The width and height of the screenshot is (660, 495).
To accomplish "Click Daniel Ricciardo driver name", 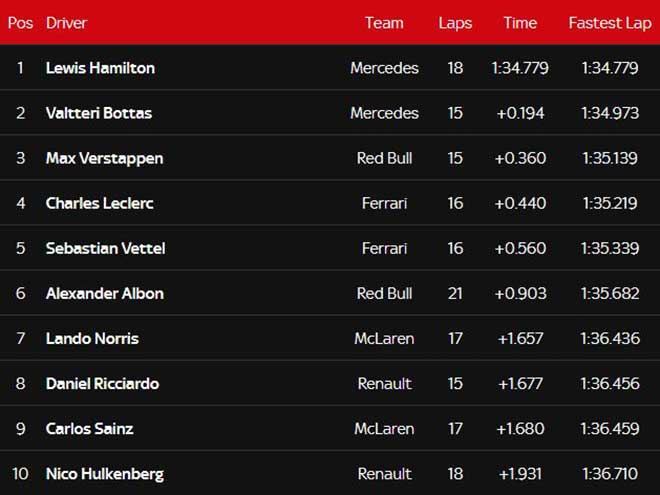I will pyautogui.click(x=102, y=383).
